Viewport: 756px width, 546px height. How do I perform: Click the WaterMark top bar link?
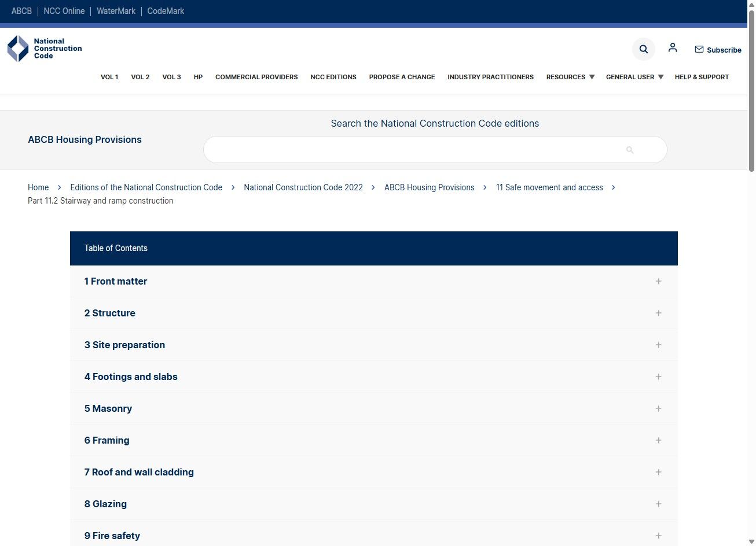click(116, 11)
